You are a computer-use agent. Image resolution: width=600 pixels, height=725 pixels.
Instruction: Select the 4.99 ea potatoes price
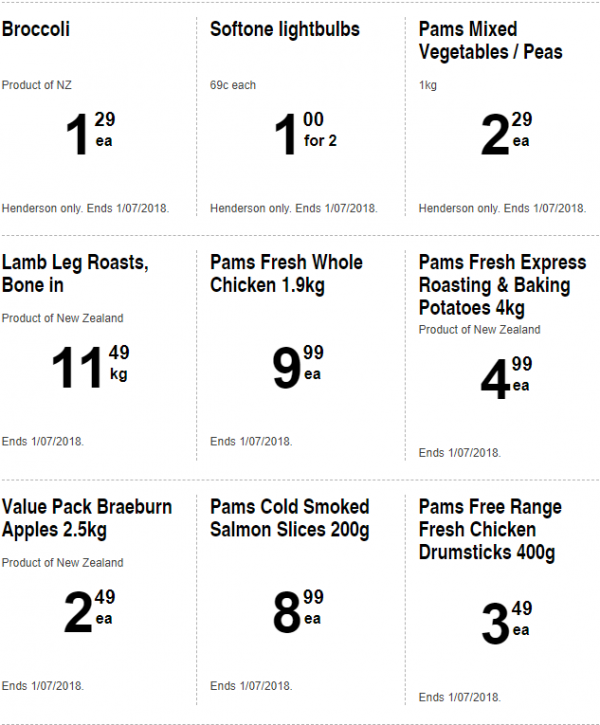coord(507,378)
